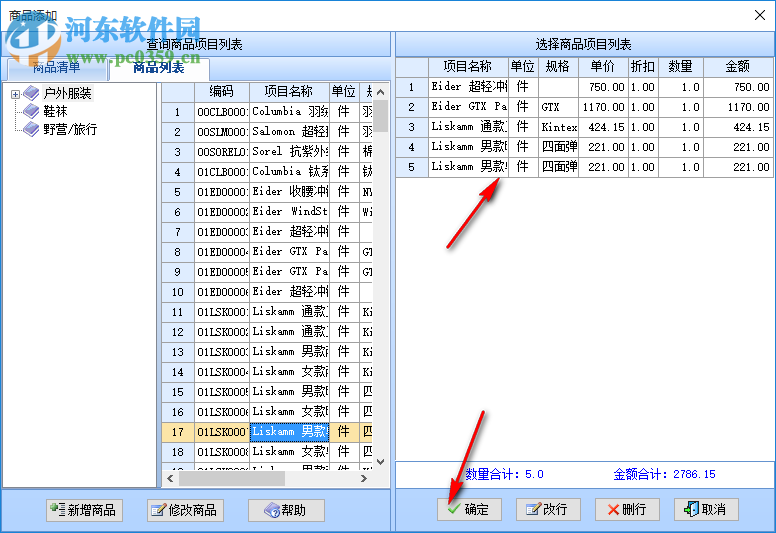Image resolution: width=776 pixels, height=533 pixels.
Task: Click the 单价 column header
Action: (x=603, y=67)
